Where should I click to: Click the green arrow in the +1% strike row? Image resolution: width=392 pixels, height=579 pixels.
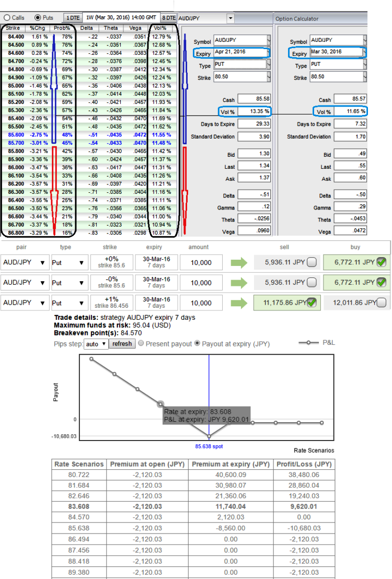coord(239,303)
